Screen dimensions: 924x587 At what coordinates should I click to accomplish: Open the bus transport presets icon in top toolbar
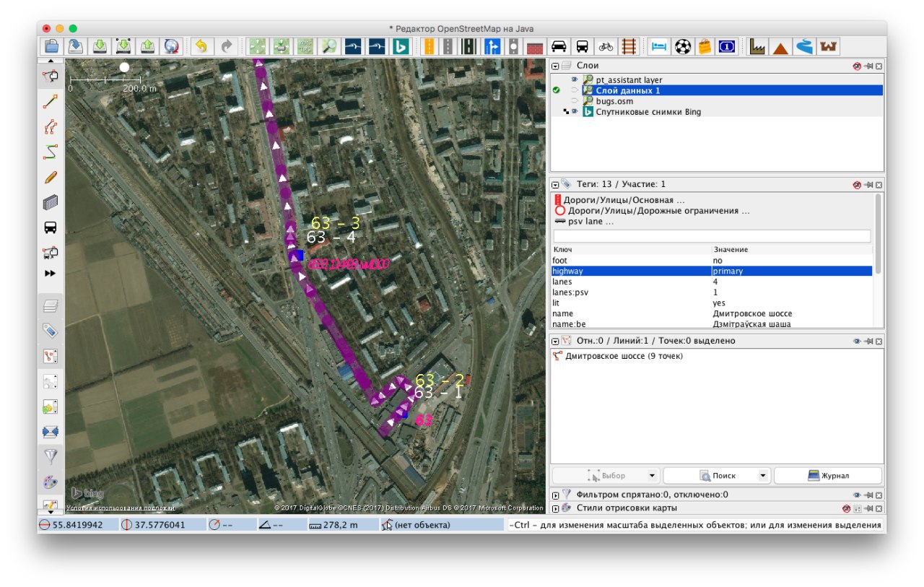tap(582, 47)
